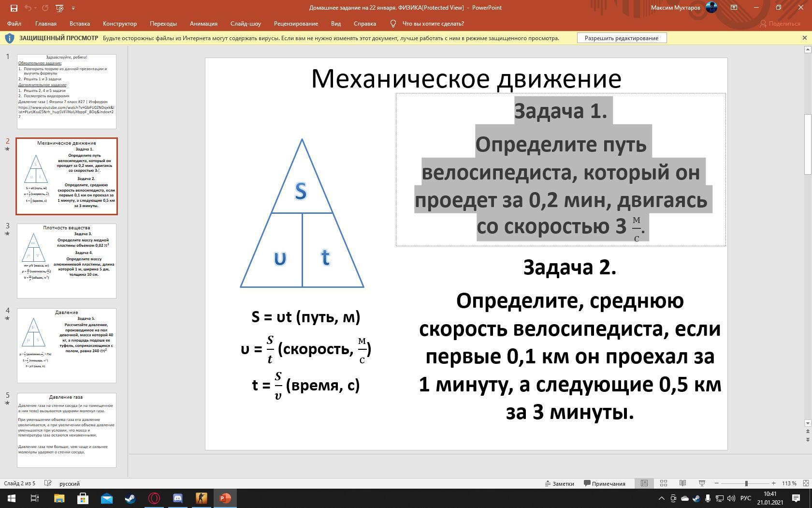The width and height of the screenshot is (812, 508).
Task: Click the main scrollbar down arrow
Action: click(x=807, y=423)
